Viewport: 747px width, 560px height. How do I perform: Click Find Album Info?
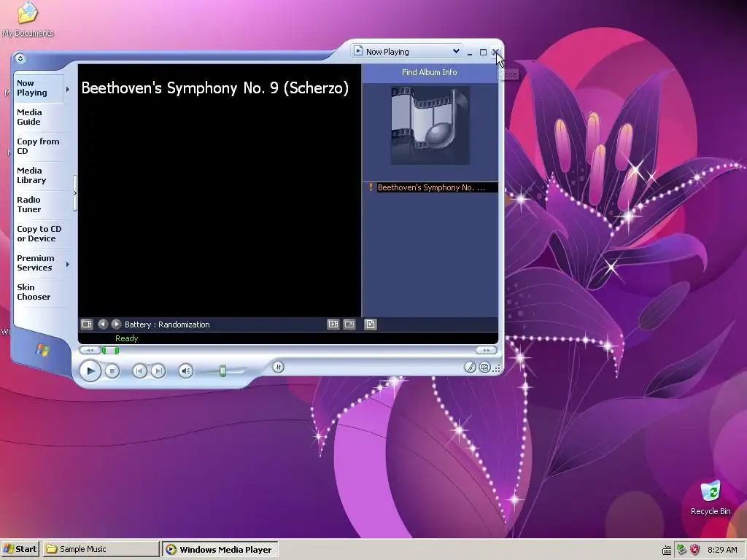pyautogui.click(x=429, y=72)
